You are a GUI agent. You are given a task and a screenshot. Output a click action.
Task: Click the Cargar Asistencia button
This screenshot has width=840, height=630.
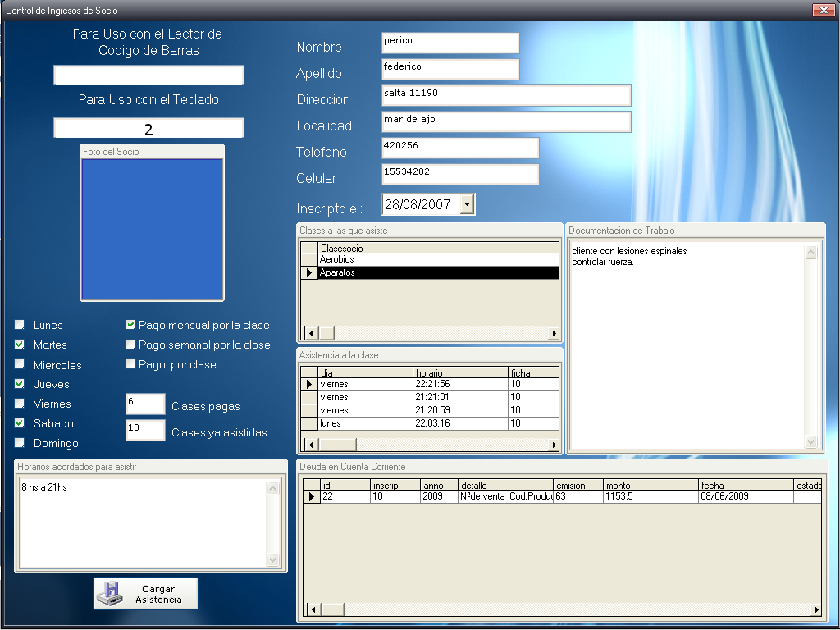145,594
